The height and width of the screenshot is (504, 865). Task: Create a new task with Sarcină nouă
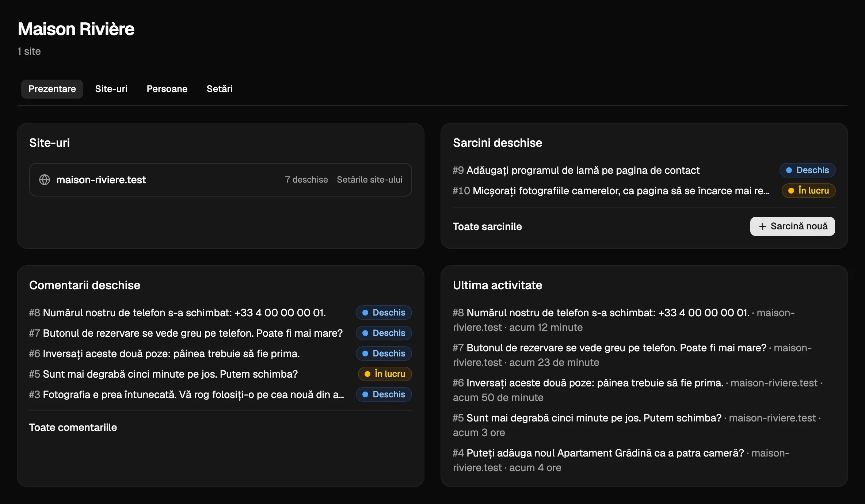point(792,226)
